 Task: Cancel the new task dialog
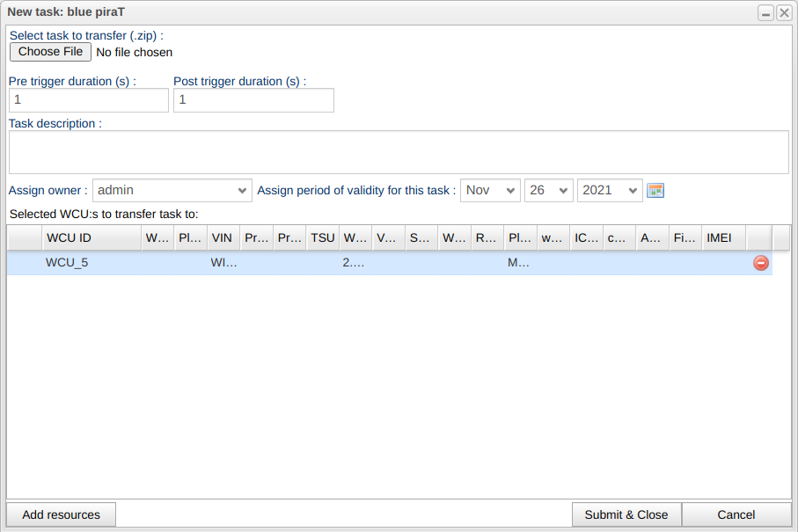[736, 514]
